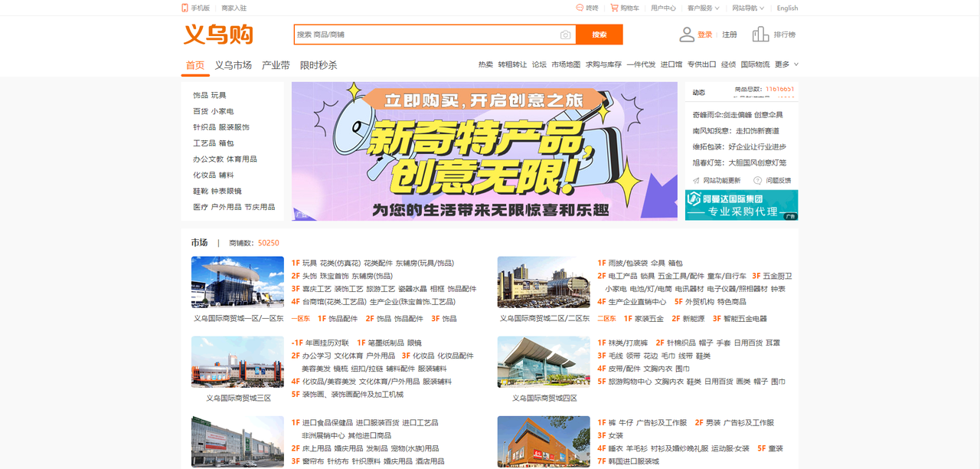980x469 pixels.
Task: Open the 小家电 category link
Action: (223, 111)
